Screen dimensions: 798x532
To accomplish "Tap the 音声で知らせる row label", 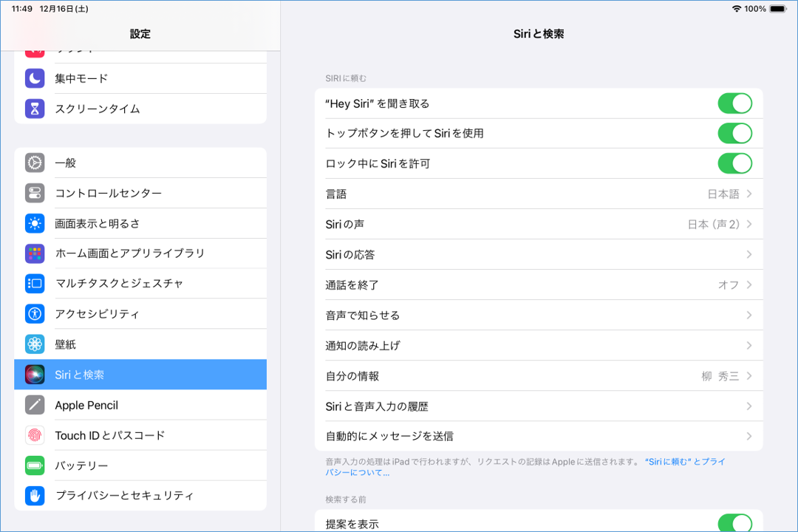I will [362, 315].
